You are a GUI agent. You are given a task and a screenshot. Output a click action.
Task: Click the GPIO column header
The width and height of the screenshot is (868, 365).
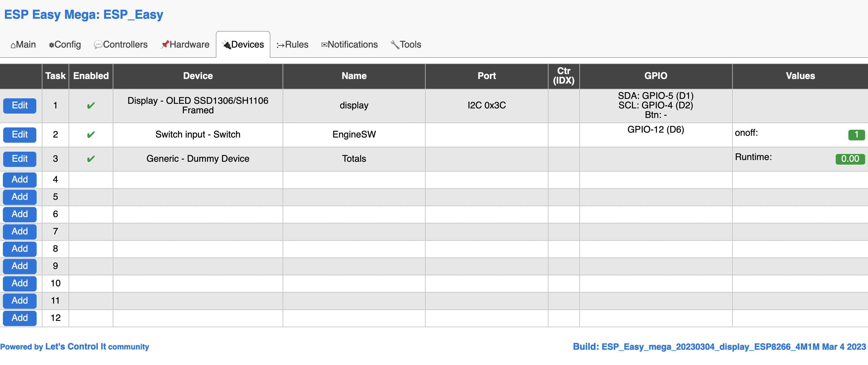pos(656,76)
